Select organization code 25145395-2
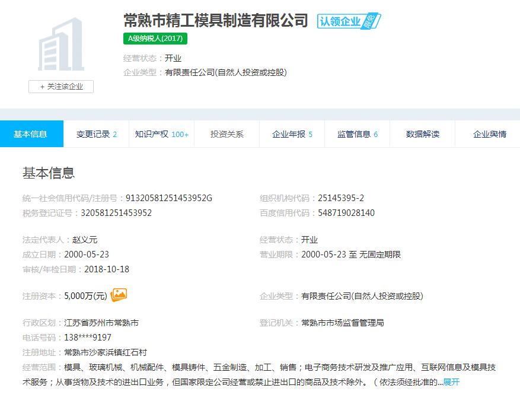This screenshot has width=520, height=420. click(341, 198)
